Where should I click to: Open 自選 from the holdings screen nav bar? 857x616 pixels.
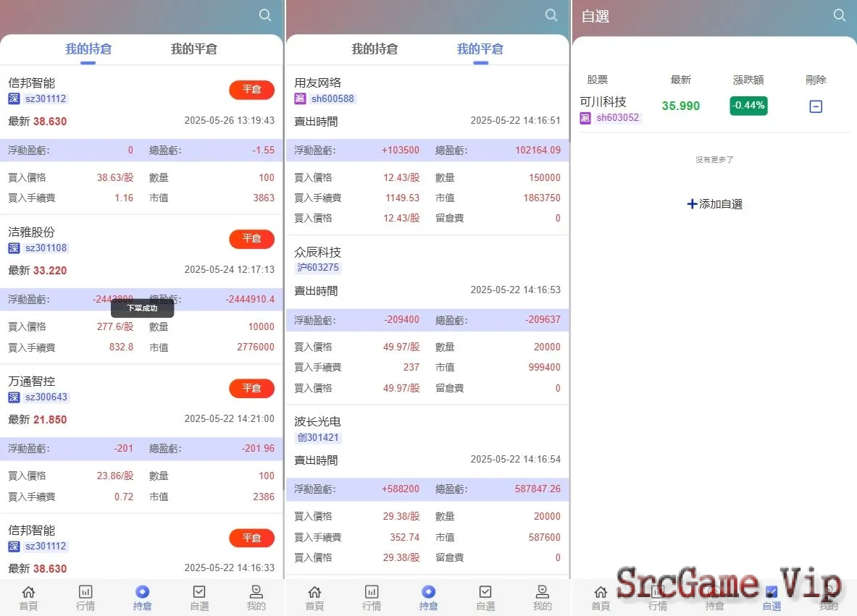[x=199, y=598]
